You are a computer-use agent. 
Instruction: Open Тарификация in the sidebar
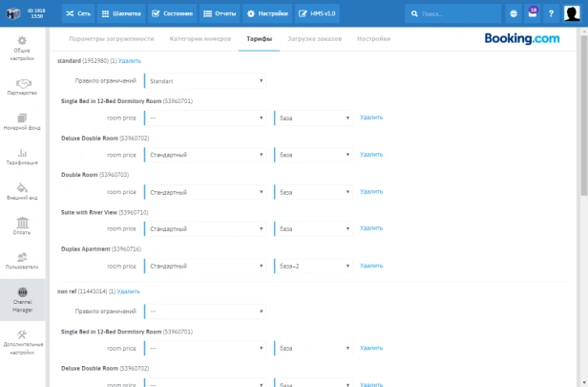pos(22,156)
